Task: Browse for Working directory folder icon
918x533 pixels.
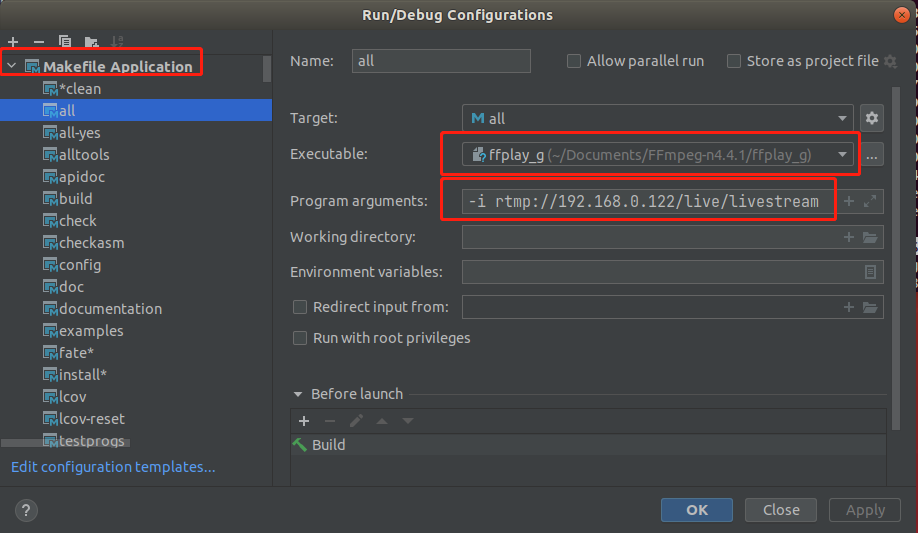Action: (x=870, y=238)
